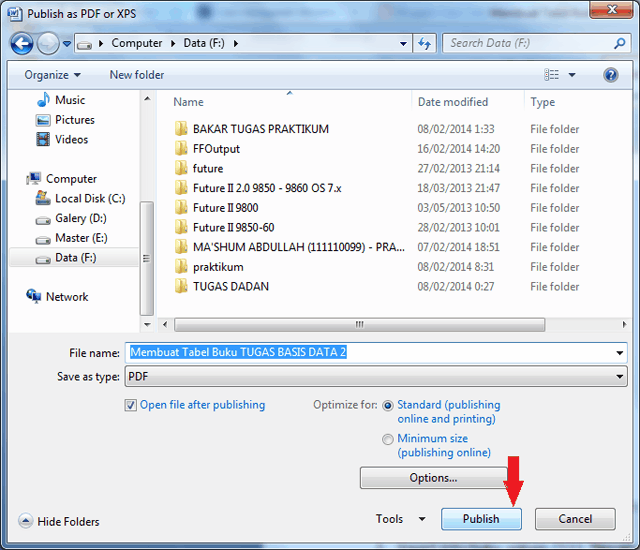
Task: Select Data (F:) in the navigation pane
Action: point(74,258)
